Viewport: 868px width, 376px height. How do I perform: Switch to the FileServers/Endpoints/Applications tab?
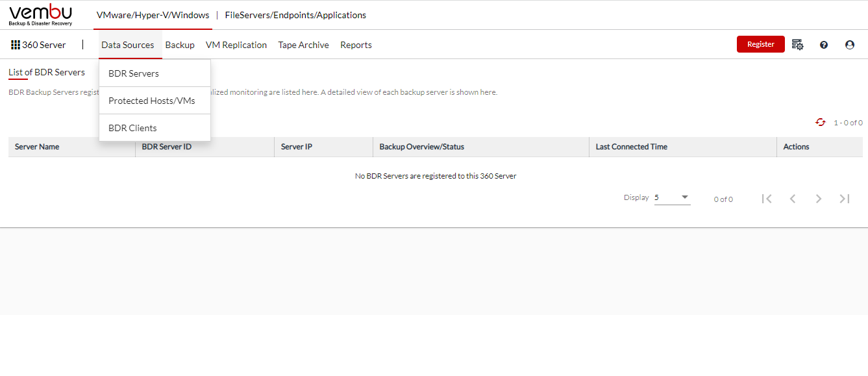[x=295, y=15]
